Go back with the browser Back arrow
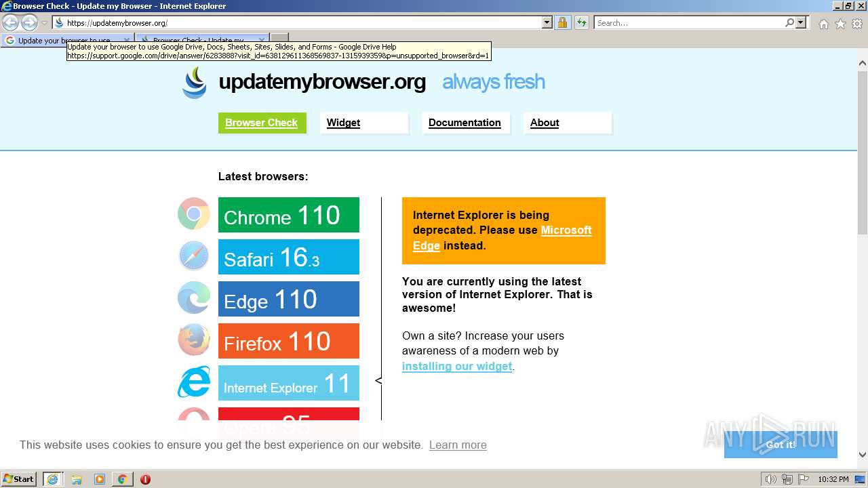This screenshot has height=488, width=868. (10, 22)
